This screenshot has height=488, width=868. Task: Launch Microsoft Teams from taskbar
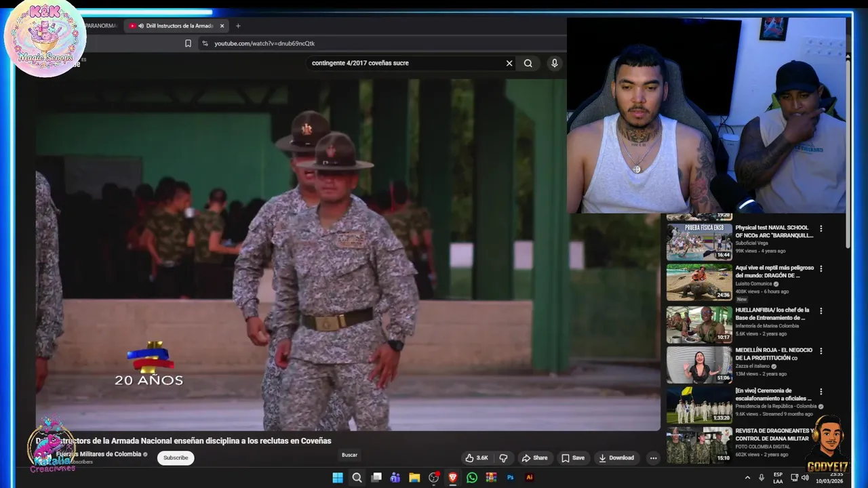[395, 477]
